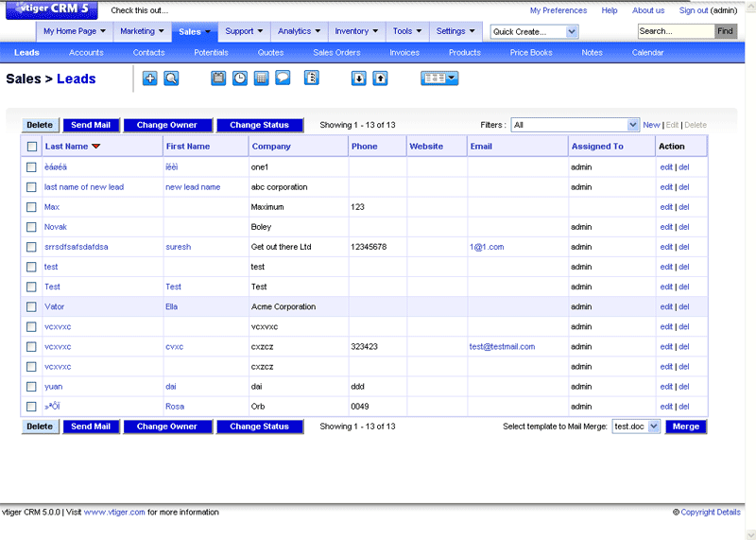
Task: Open the Quick Create dropdown
Action: [534, 32]
